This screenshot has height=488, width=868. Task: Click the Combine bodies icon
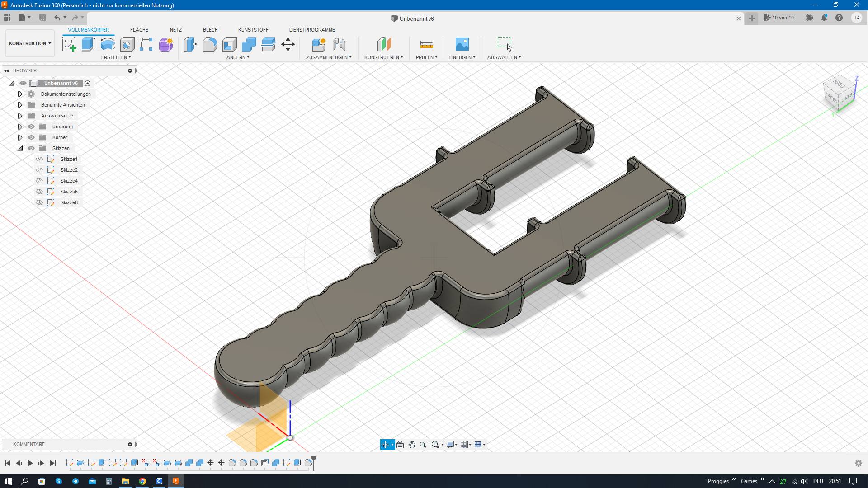coord(249,44)
